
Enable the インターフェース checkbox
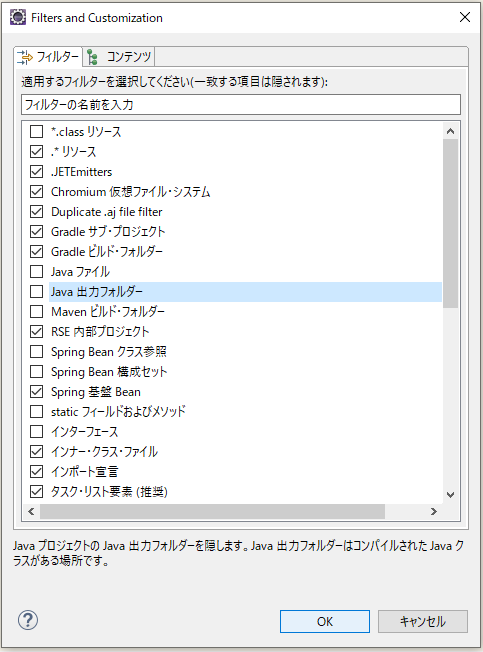(x=37, y=432)
